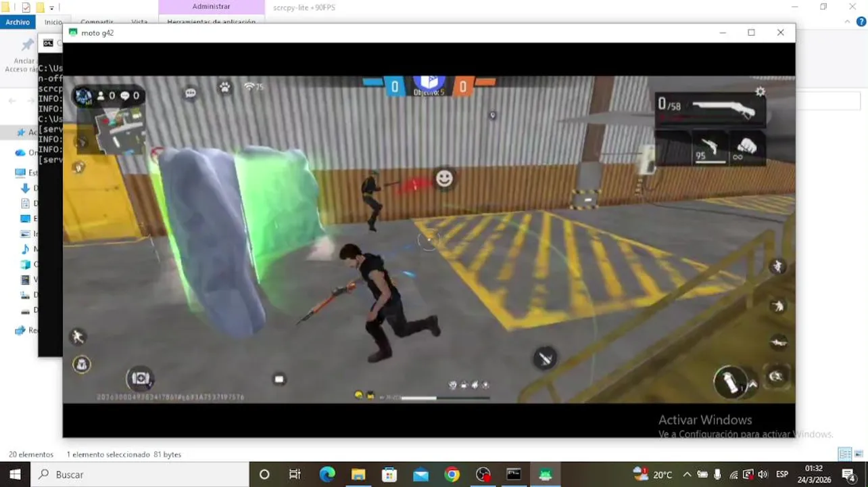Tap the scope aim button bottom right
Image resolution: width=868 pixels, height=487 pixels.
tap(776, 377)
